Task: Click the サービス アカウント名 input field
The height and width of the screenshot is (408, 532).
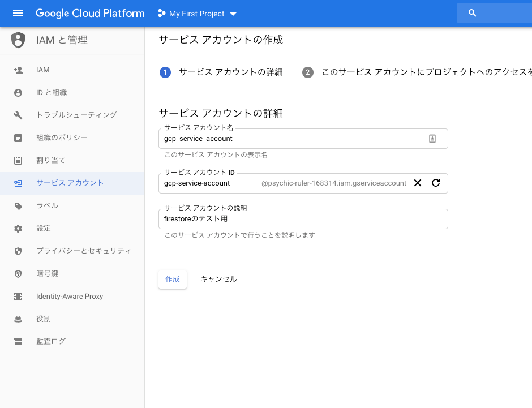Action: pos(303,139)
